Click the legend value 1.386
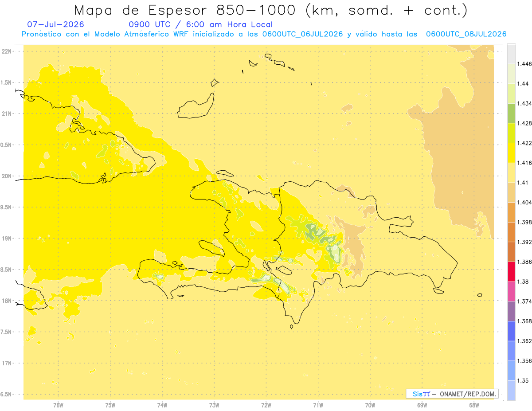Viewport: 532px width, 411px height. click(524, 262)
